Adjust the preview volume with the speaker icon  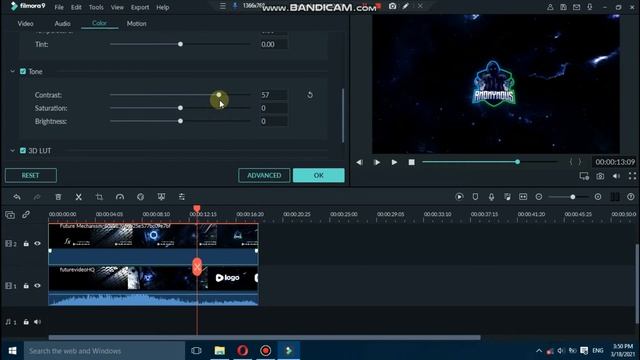coord(616,176)
